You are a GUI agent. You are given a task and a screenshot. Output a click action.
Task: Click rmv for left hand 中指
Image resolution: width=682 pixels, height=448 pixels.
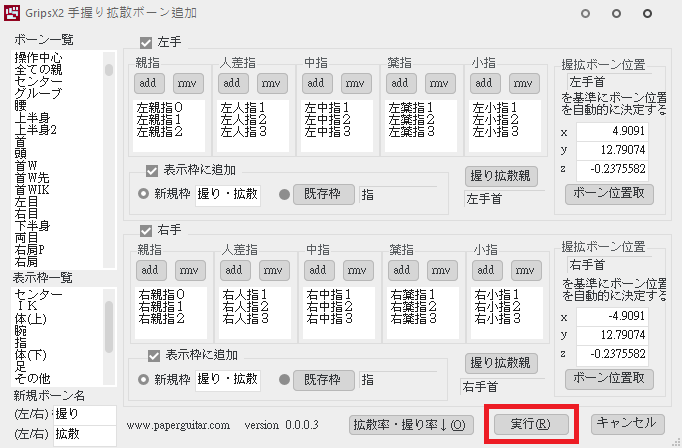click(x=356, y=83)
